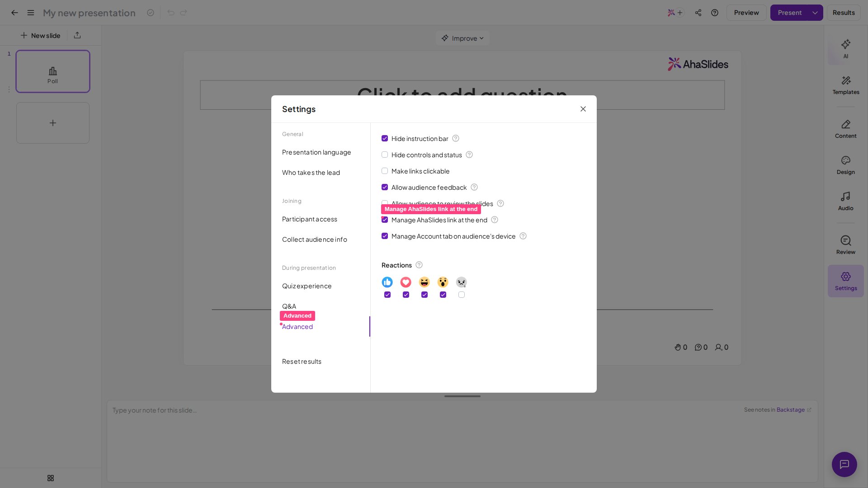Switch to grid view icon at bottom left
The image size is (868, 488).
[x=51, y=478]
